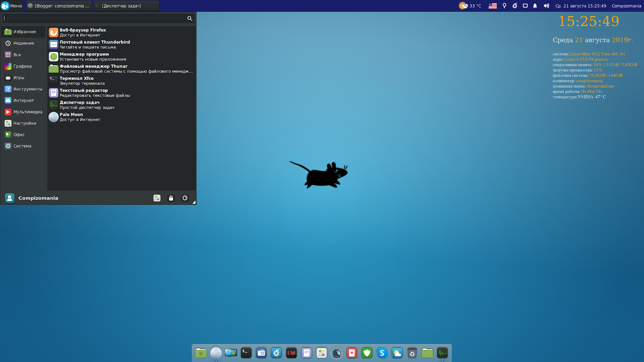Launch Веб-браузер Firefox from favorites
This screenshot has height=362, width=644.
tap(122, 33)
